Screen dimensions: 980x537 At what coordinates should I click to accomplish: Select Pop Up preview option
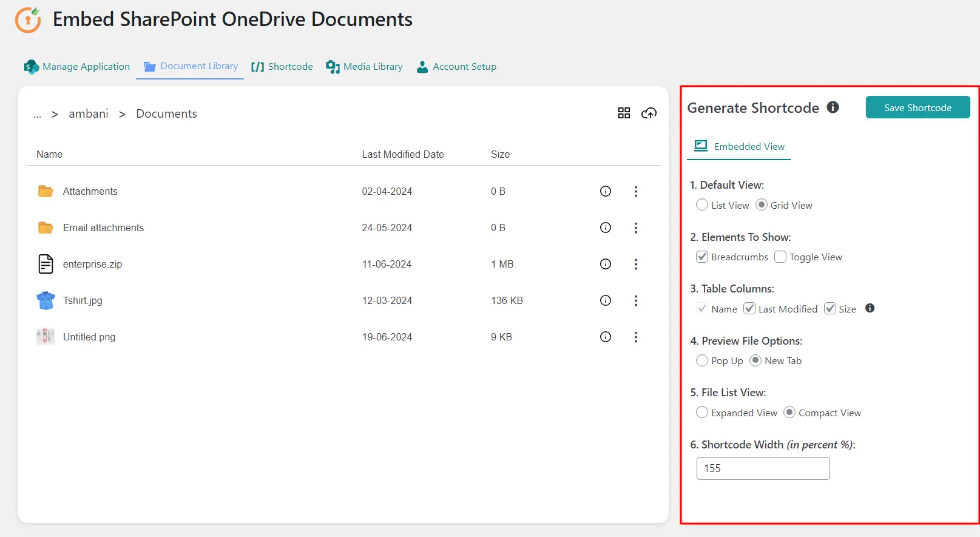click(702, 360)
